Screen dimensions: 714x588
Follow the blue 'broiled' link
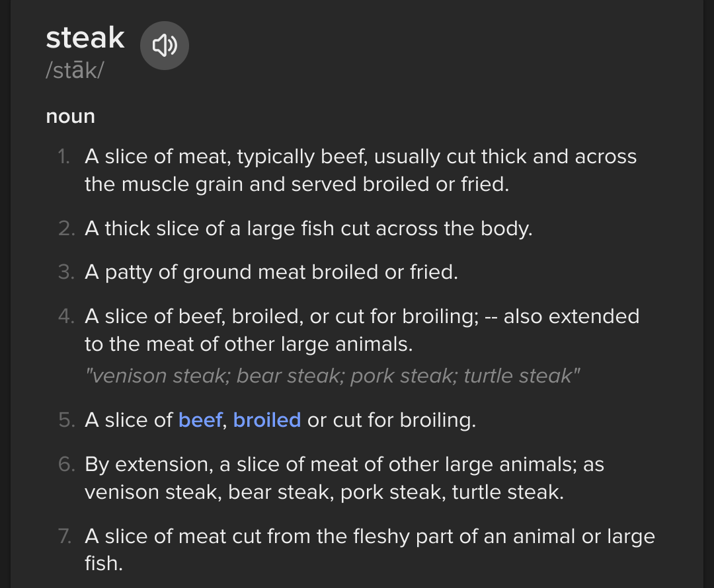tap(267, 420)
